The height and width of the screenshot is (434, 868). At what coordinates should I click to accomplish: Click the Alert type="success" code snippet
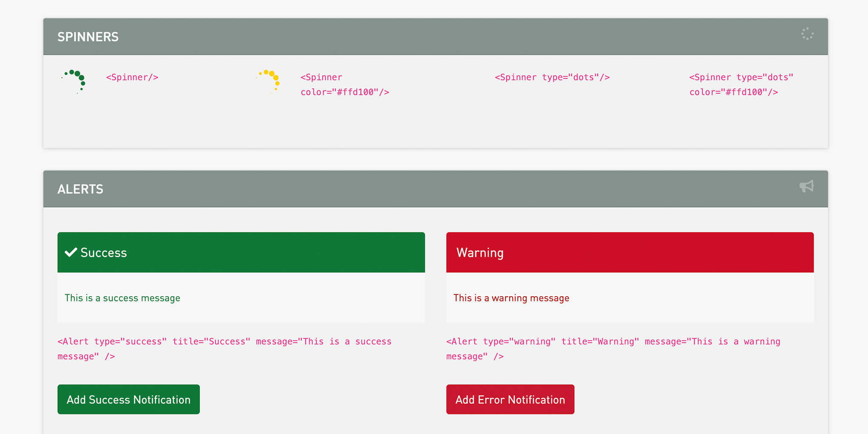pyautogui.click(x=224, y=348)
